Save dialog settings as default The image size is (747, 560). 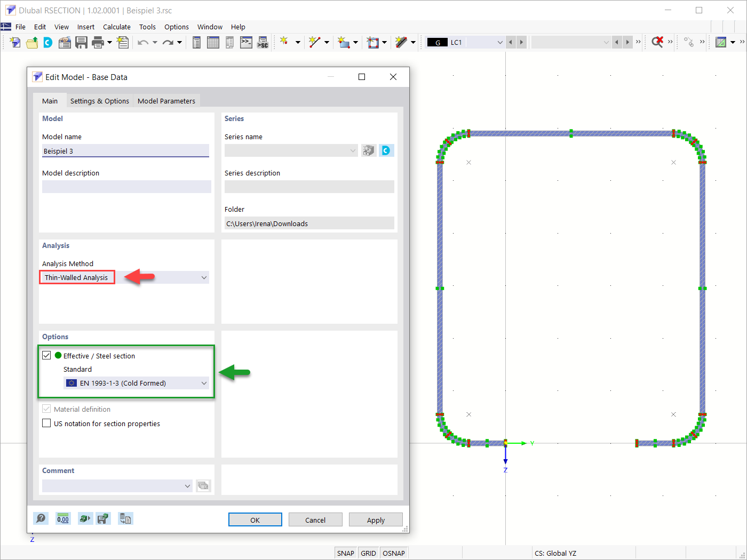103,518
